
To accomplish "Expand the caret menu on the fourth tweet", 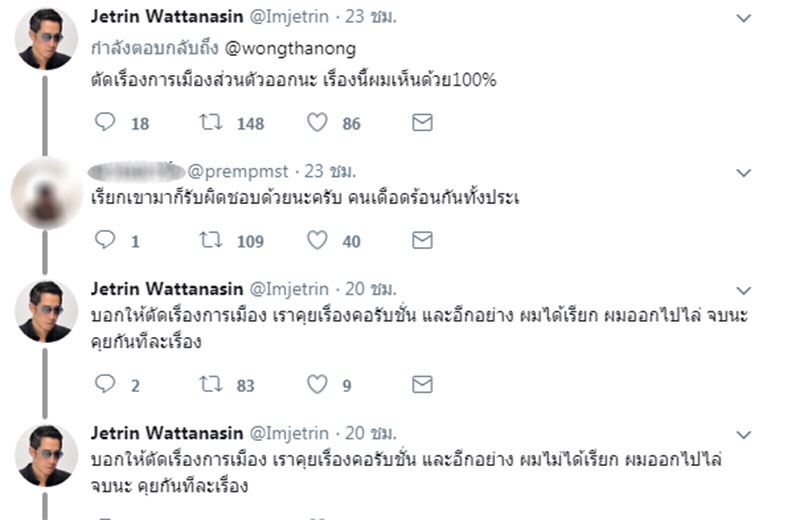I will (x=743, y=435).
